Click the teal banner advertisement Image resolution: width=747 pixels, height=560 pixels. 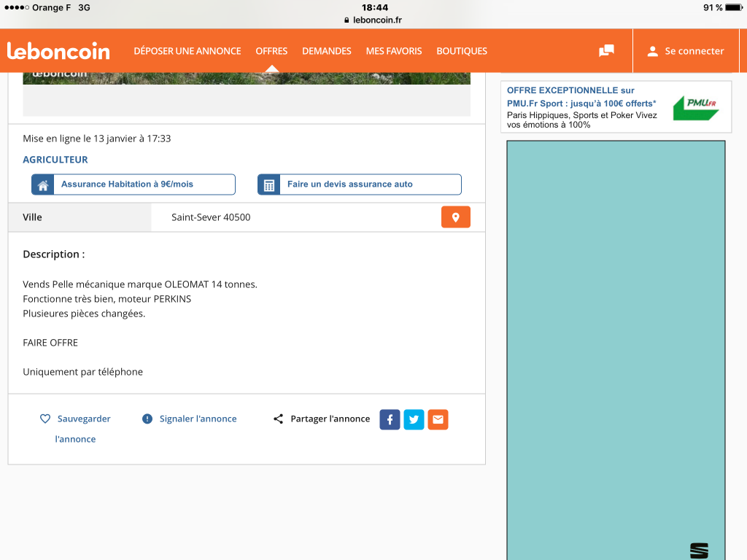(x=616, y=350)
